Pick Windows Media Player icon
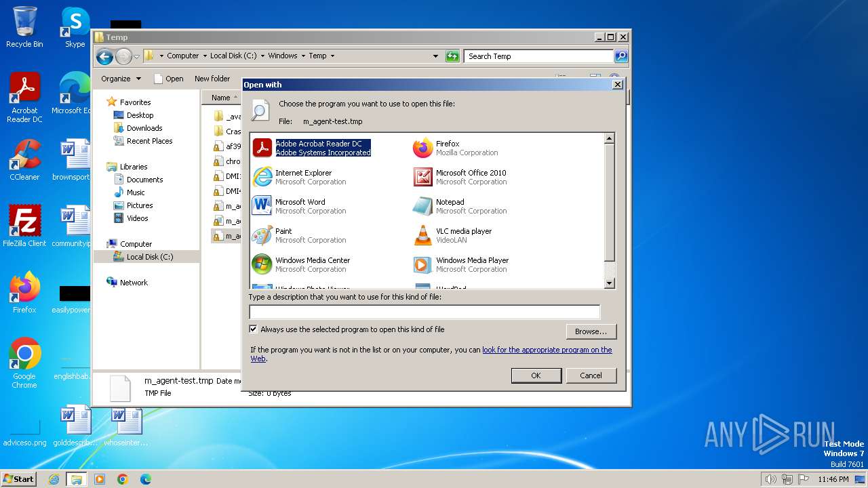Image resolution: width=868 pixels, height=488 pixels. pos(422,264)
